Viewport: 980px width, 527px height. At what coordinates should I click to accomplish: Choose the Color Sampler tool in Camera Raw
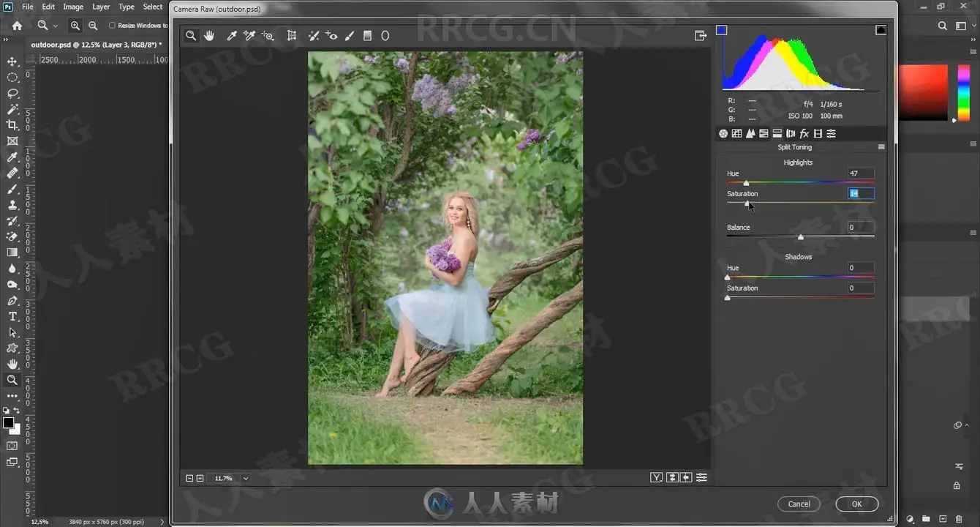coord(249,35)
